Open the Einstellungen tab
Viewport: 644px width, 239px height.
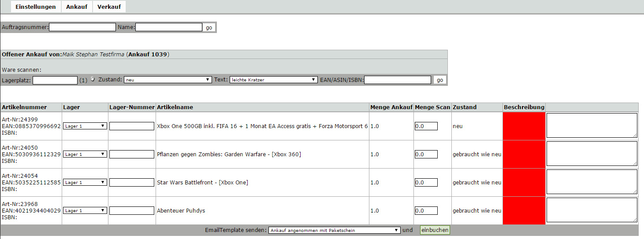(36, 7)
